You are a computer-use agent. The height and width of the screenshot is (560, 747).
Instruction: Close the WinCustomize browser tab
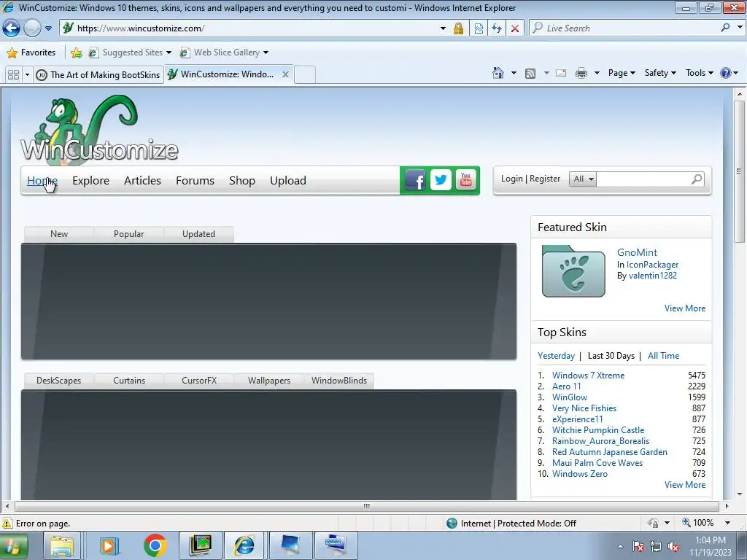[285, 74]
